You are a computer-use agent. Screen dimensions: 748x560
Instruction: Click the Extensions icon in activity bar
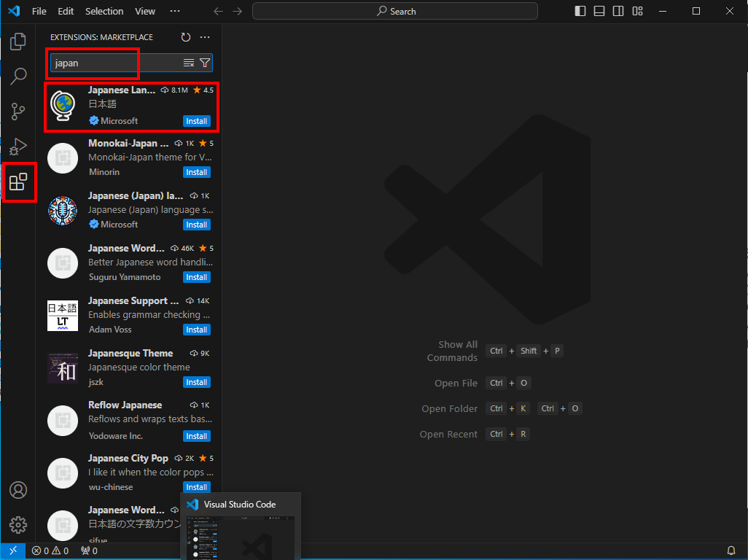click(18, 182)
